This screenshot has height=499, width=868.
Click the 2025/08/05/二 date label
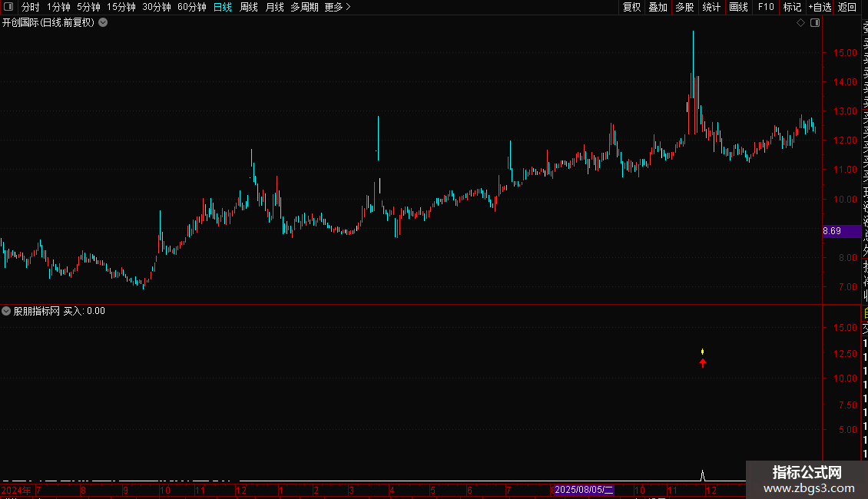584,490
